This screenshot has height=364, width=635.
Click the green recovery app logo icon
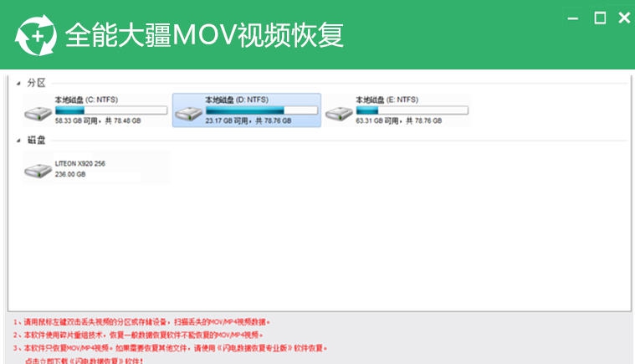[x=36, y=35]
